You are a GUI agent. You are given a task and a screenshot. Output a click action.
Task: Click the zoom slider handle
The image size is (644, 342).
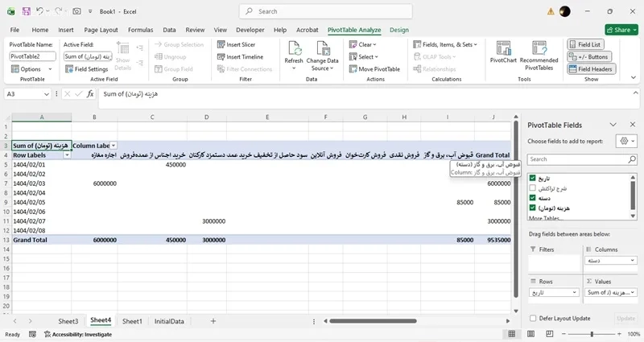tap(592, 334)
